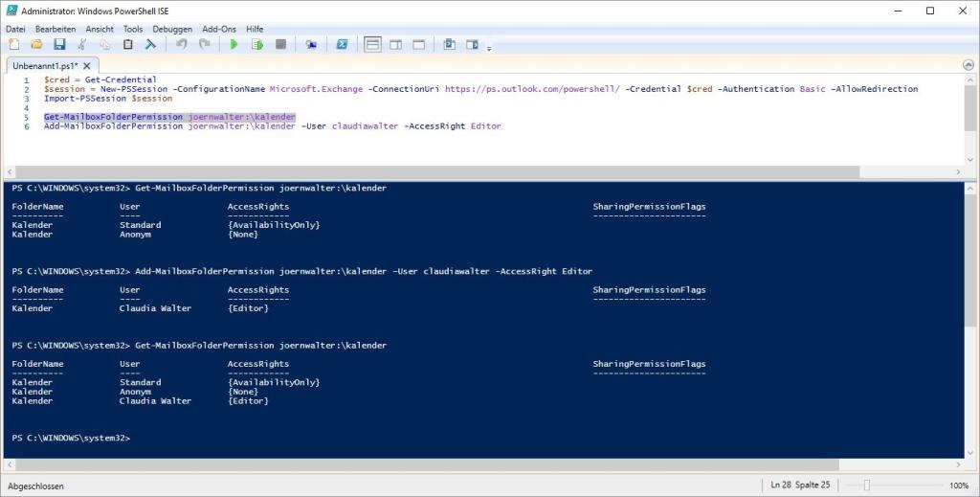This screenshot has width=980, height=497.
Task: Toggle script pane on right layout
Action: (x=394, y=44)
